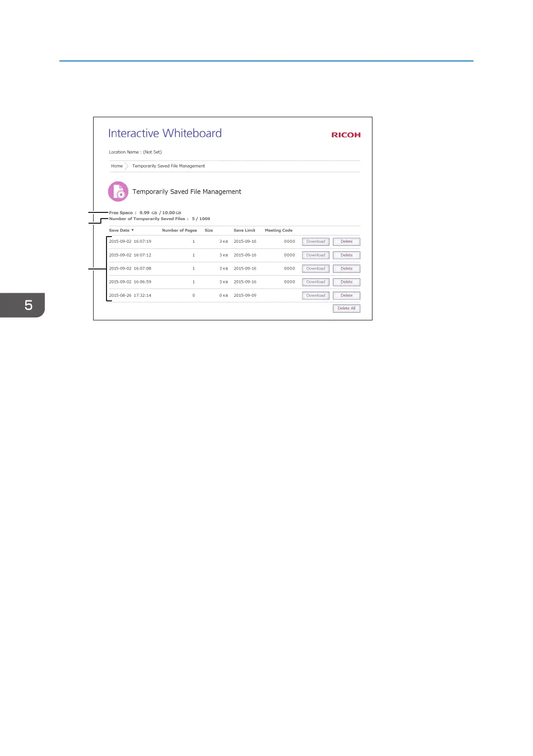Select save date 2015-09-02 16:07:19
The image size is (533, 756).
[130, 241]
